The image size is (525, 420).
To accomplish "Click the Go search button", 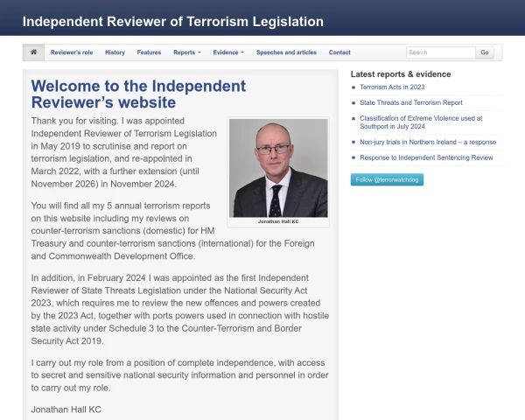I will click(485, 52).
